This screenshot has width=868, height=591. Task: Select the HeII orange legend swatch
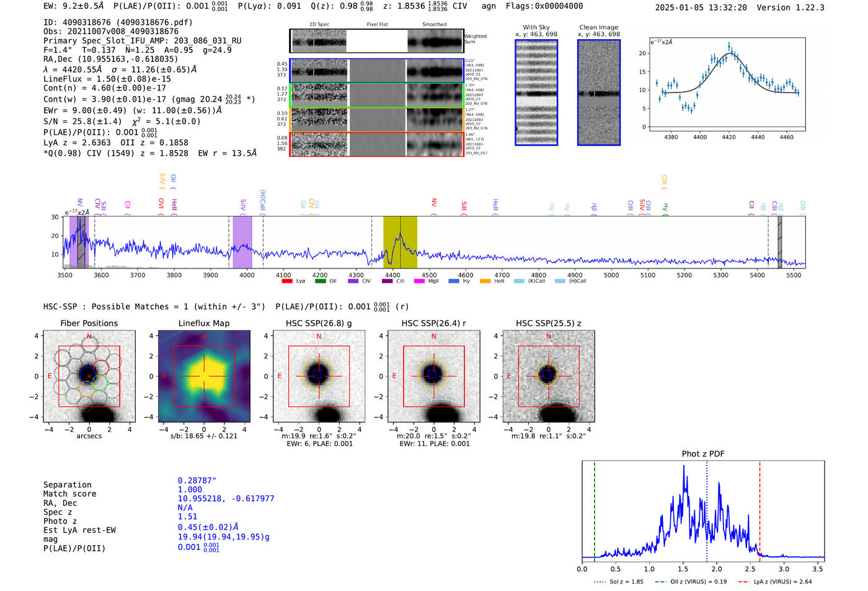point(485,282)
